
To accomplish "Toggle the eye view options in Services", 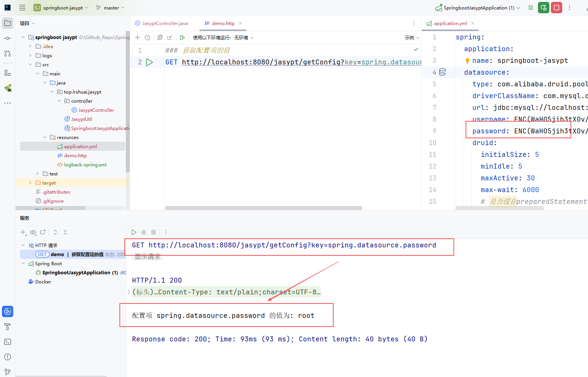I will pyautogui.click(x=33, y=232).
